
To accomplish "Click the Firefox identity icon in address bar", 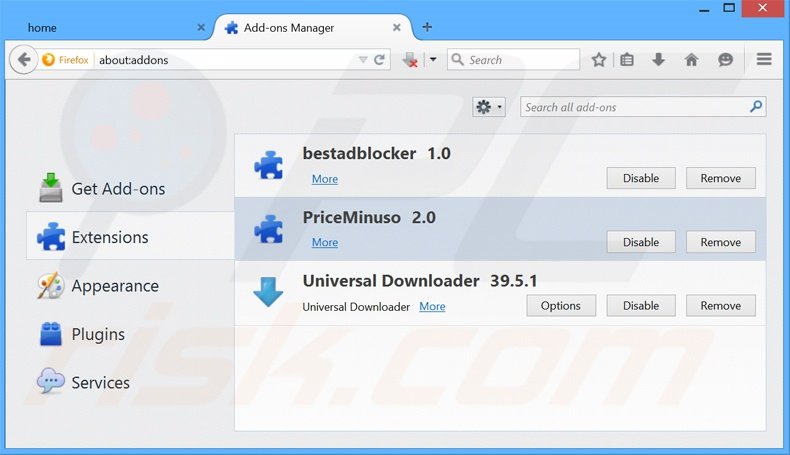I will pos(48,59).
